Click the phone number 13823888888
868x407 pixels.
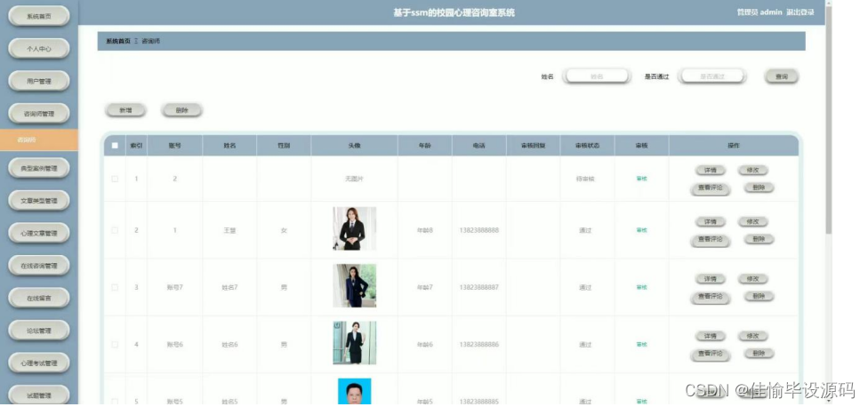click(x=478, y=230)
